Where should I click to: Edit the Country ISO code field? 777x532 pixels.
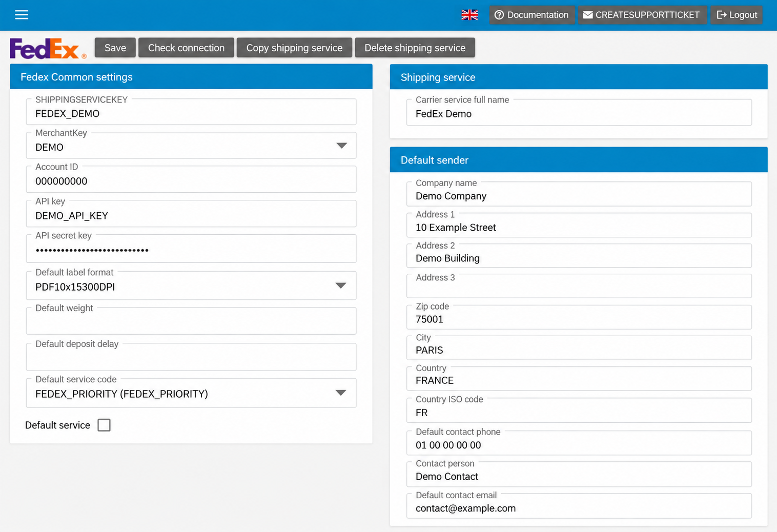579,411
